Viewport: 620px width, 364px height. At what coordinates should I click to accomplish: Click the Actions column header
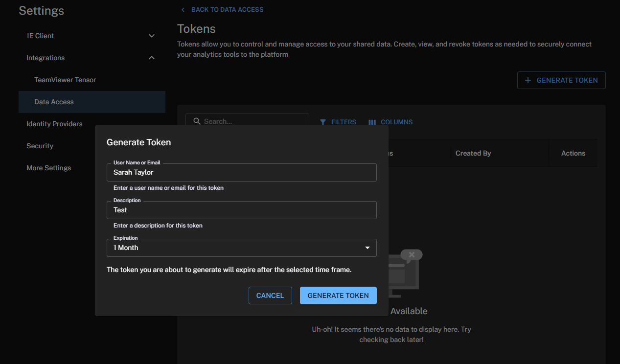click(x=573, y=153)
